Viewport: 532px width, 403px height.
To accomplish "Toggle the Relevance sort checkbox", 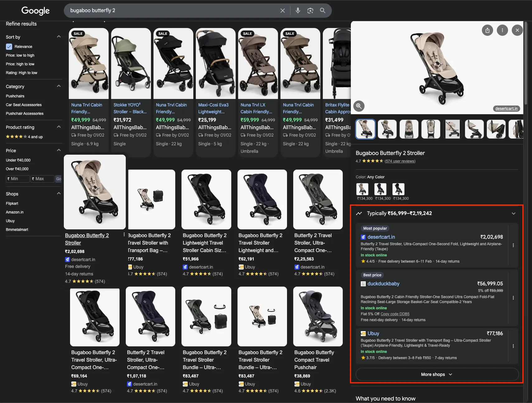I will click(x=9, y=47).
